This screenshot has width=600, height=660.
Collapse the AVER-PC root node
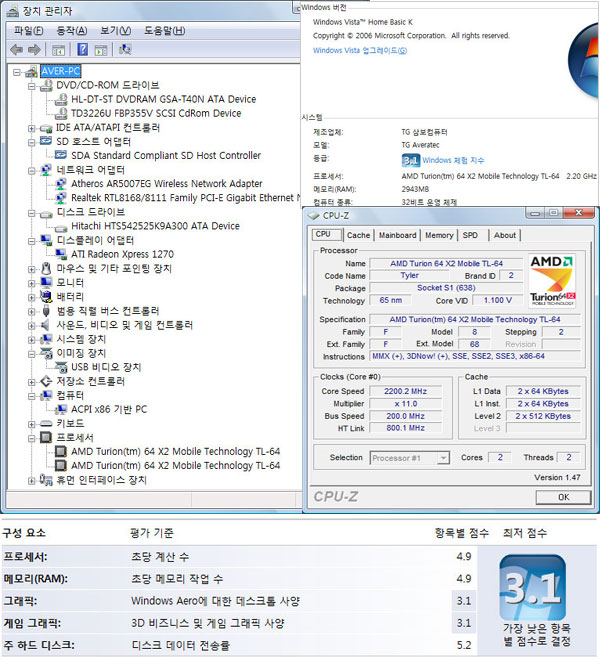pyautogui.click(x=16, y=72)
